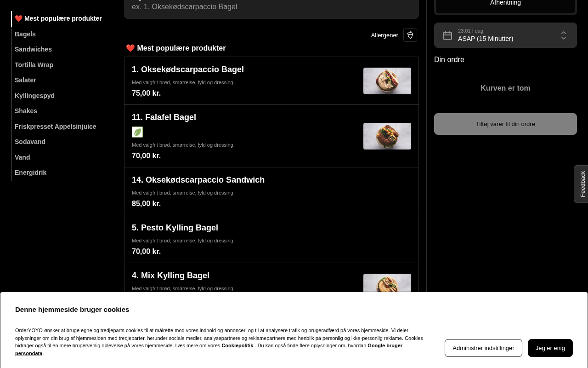Open the Cookiepolitik link
The image size is (588, 368).
(x=237, y=345)
